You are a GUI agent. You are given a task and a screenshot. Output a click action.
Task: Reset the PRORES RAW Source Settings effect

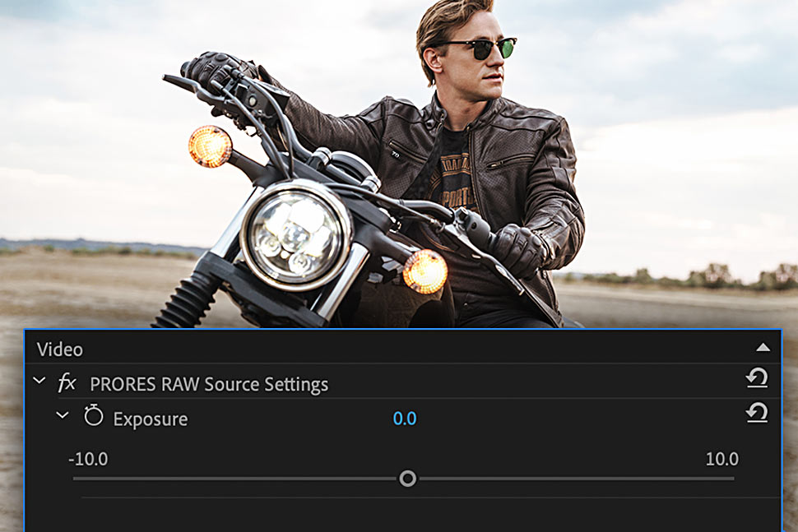(756, 378)
